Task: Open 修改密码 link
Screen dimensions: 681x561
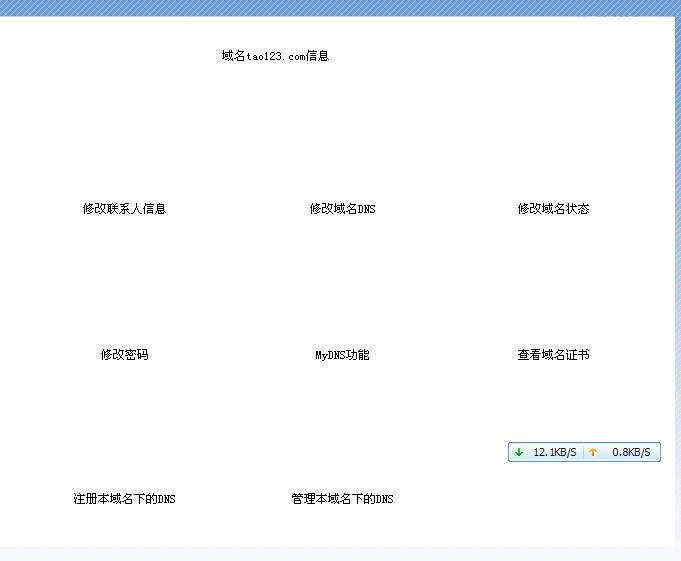Action: pyautogui.click(x=124, y=355)
